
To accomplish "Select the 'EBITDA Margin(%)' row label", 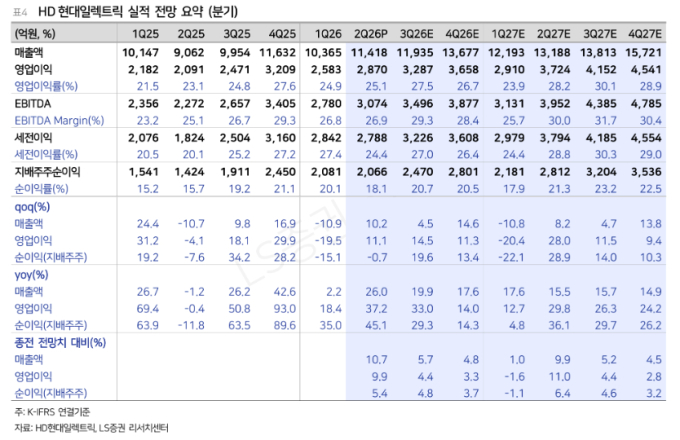I will pyautogui.click(x=59, y=121).
